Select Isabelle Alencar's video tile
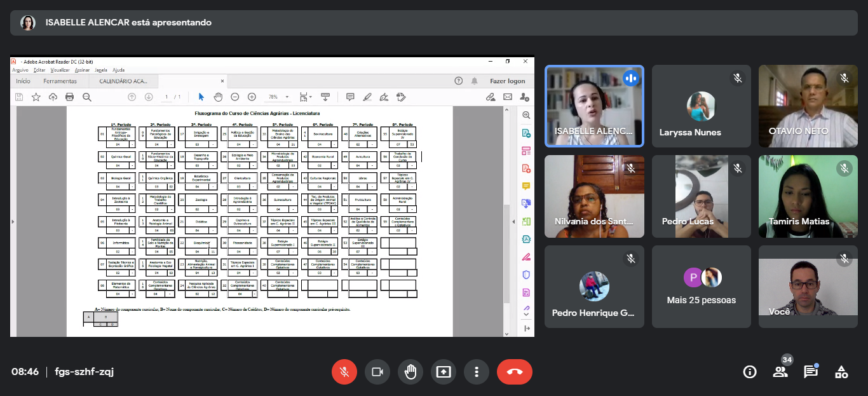 [x=594, y=106]
